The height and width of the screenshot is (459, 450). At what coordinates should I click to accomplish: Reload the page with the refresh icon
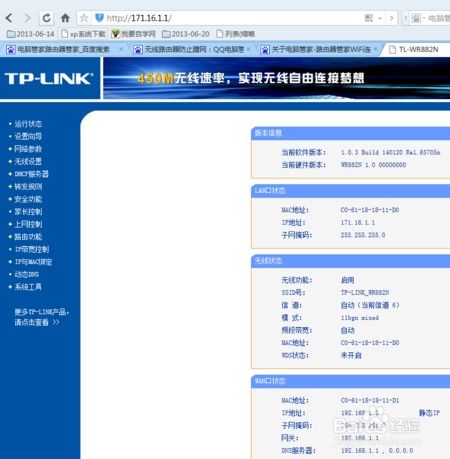click(x=47, y=18)
